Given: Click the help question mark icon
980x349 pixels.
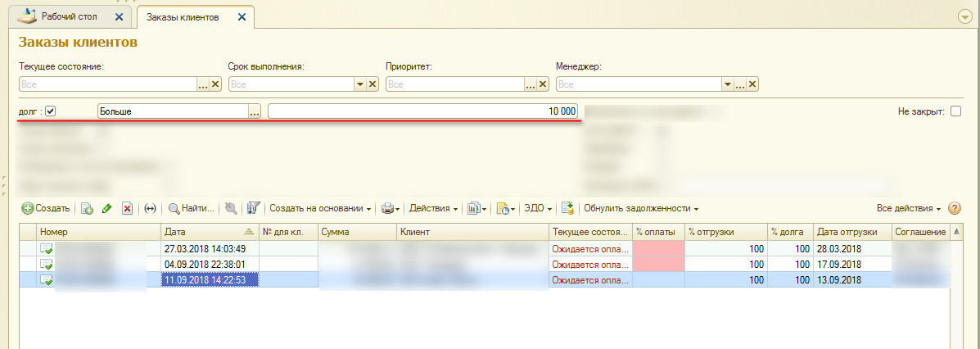Looking at the screenshot, I should coord(954,209).
